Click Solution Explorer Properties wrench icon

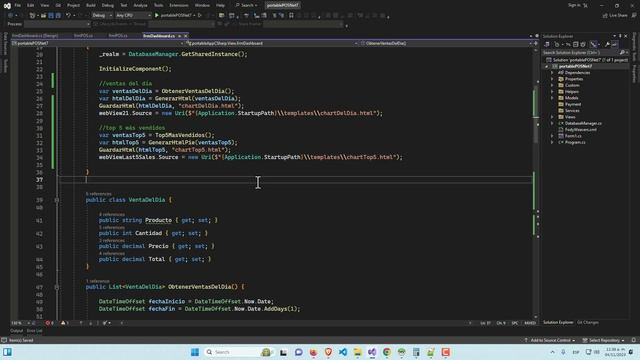607,44
